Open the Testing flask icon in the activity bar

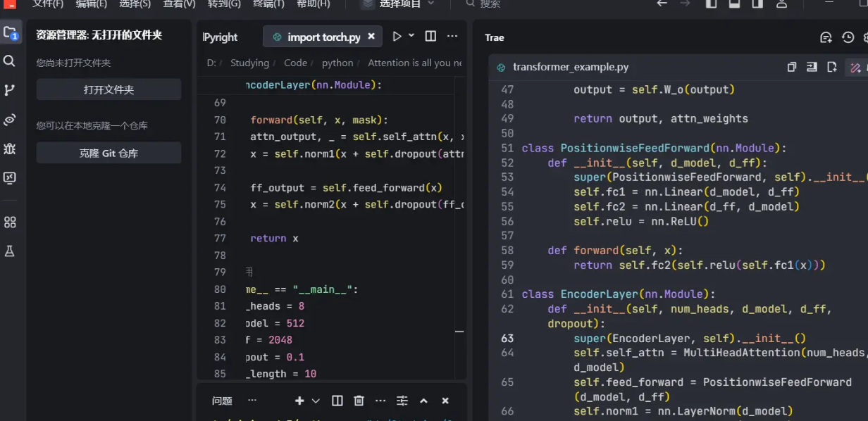10,251
